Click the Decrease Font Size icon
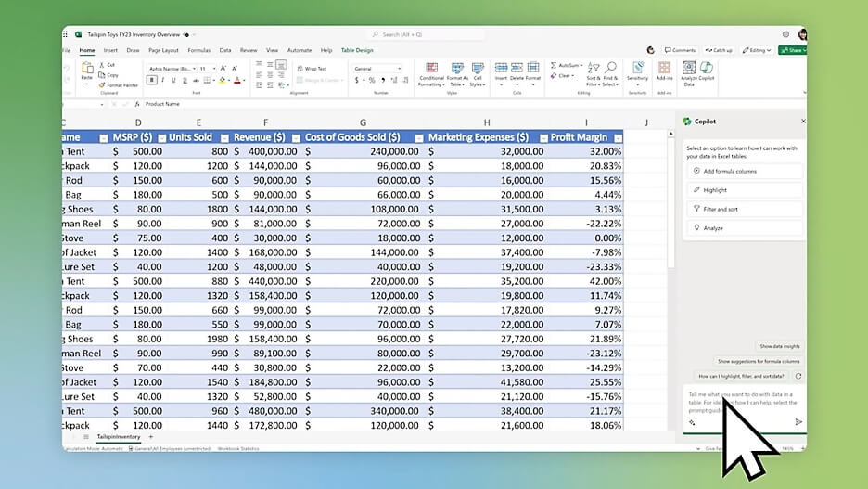This screenshot has width=868, height=489. [x=235, y=68]
